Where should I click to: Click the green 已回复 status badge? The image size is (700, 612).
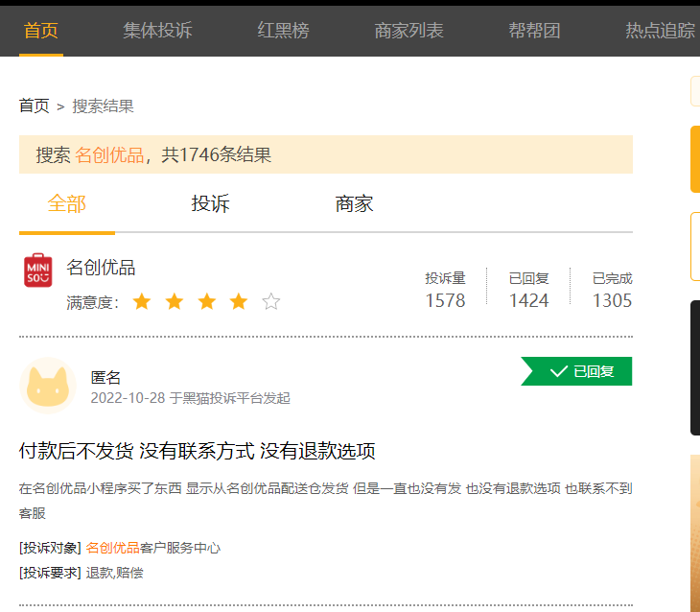tap(577, 371)
